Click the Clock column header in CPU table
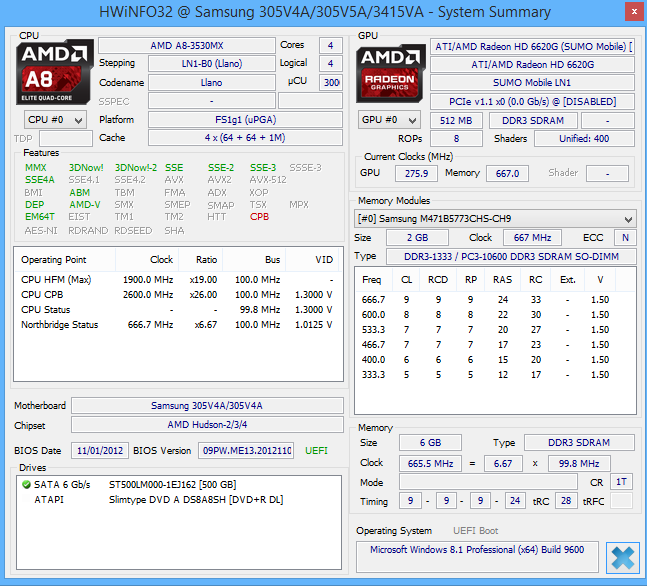 pyautogui.click(x=147, y=260)
